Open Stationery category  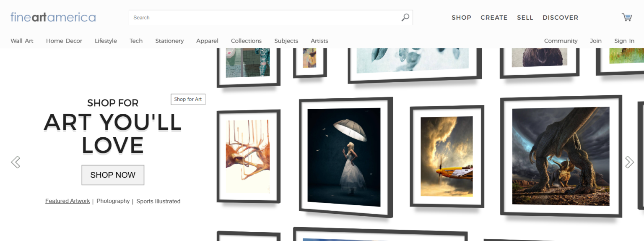tap(169, 41)
